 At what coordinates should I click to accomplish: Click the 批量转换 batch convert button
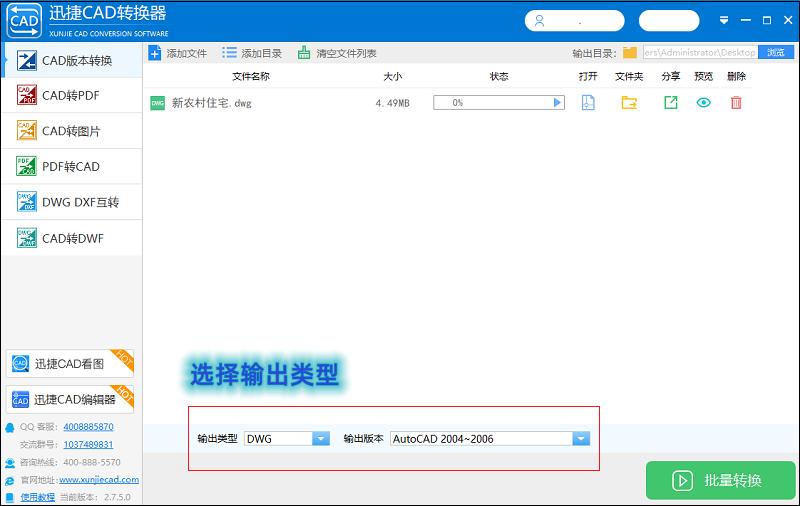720,480
